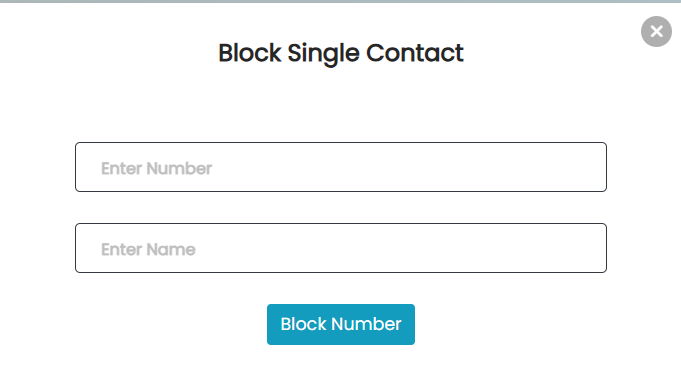Select the contact name entry field
The height and width of the screenshot is (389, 681).
(340, 248)
